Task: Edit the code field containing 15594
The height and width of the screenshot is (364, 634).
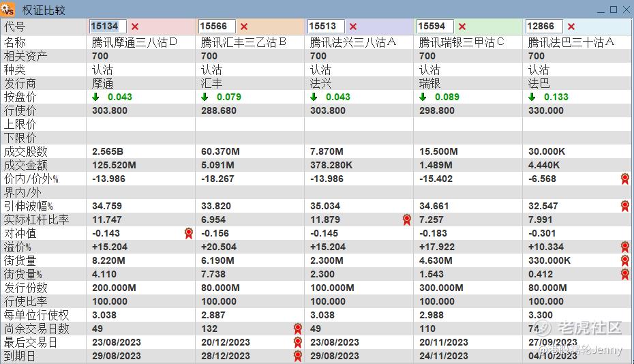Action: click(x=436, y=27)
